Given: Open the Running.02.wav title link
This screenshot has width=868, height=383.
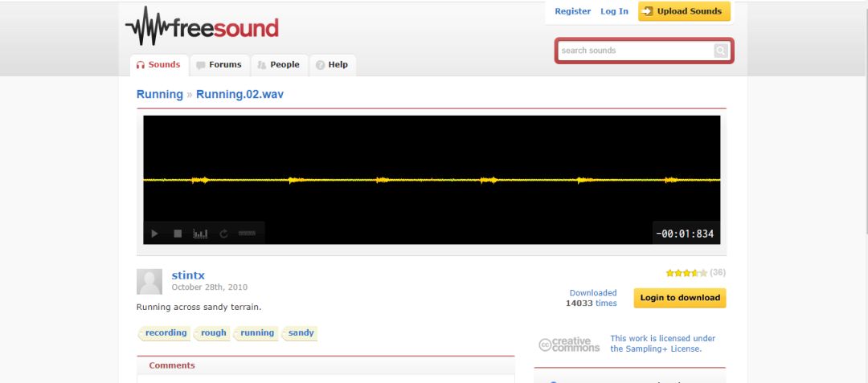Looking at the screenshot, I should 240,95.
